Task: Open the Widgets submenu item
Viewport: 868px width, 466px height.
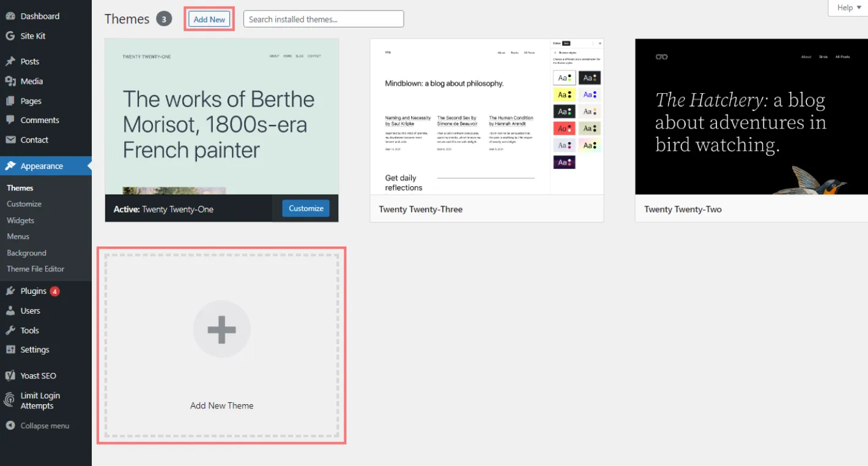Action: 21,220
